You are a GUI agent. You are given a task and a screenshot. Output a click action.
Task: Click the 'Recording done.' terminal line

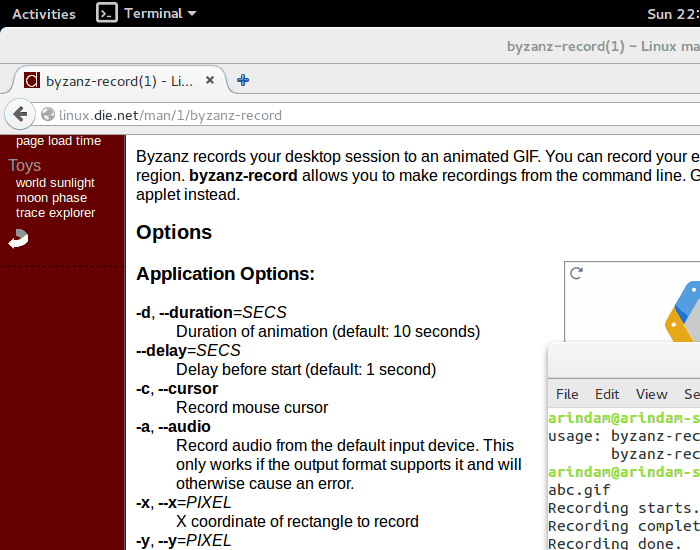[615, 543]
